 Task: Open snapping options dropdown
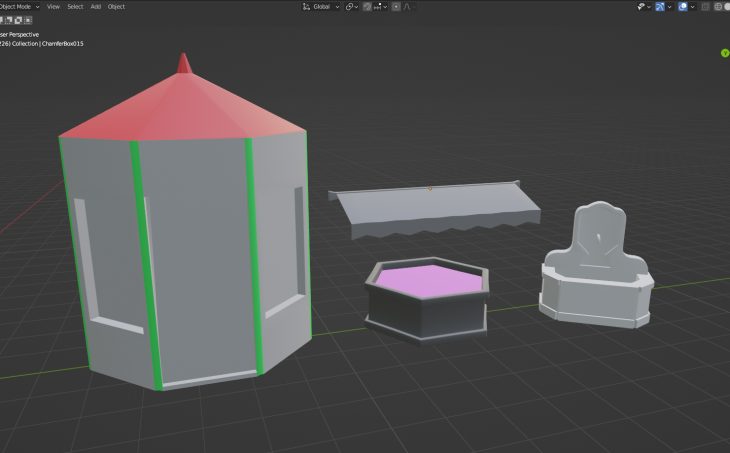tap(383, 6)
